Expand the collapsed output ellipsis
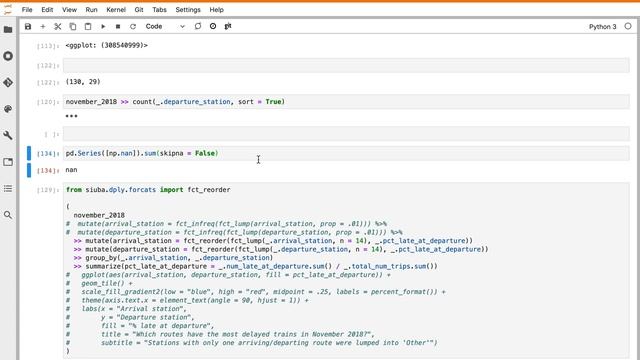This screenshot has height=360, width=640. [71, 116]
